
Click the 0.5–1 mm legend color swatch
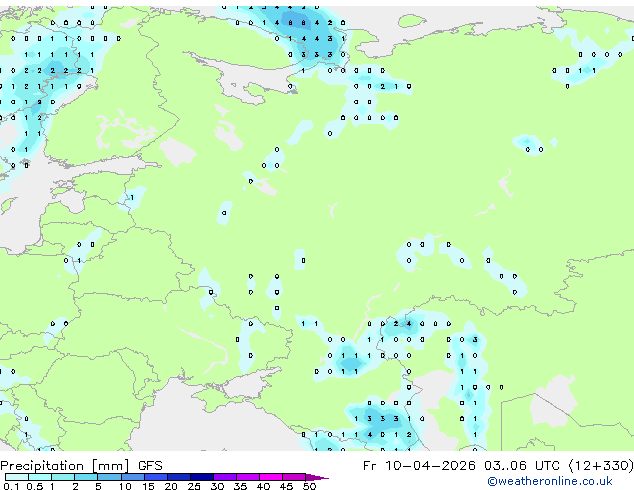pyautogui.click(x=40, y=477)
